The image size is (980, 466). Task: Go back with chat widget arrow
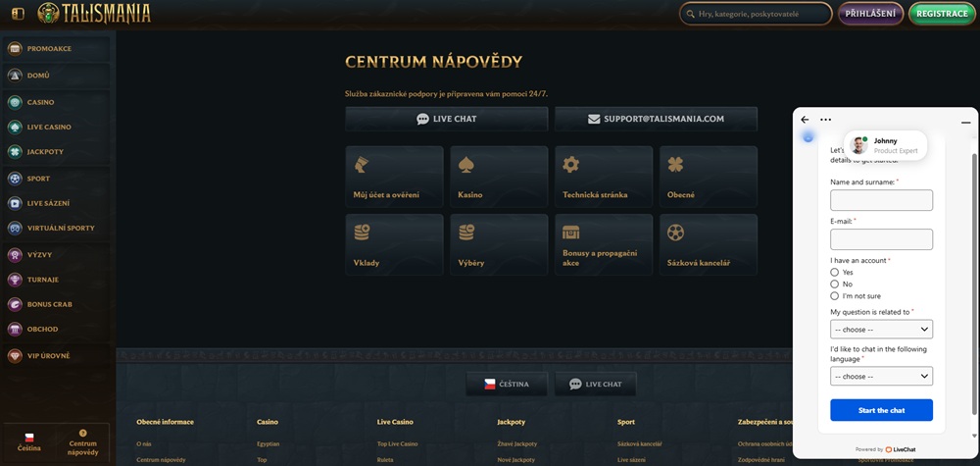pyautogui.click(x=805, y=120)
